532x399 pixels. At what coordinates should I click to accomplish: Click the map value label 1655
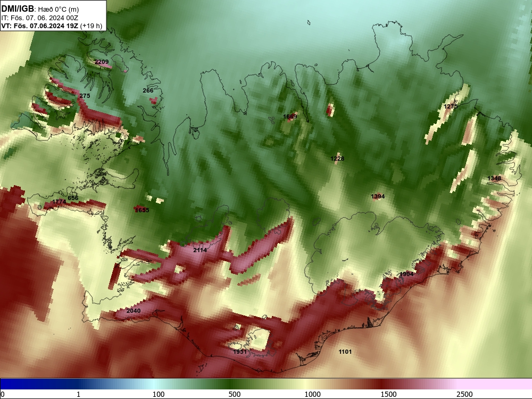pos(142,210)
